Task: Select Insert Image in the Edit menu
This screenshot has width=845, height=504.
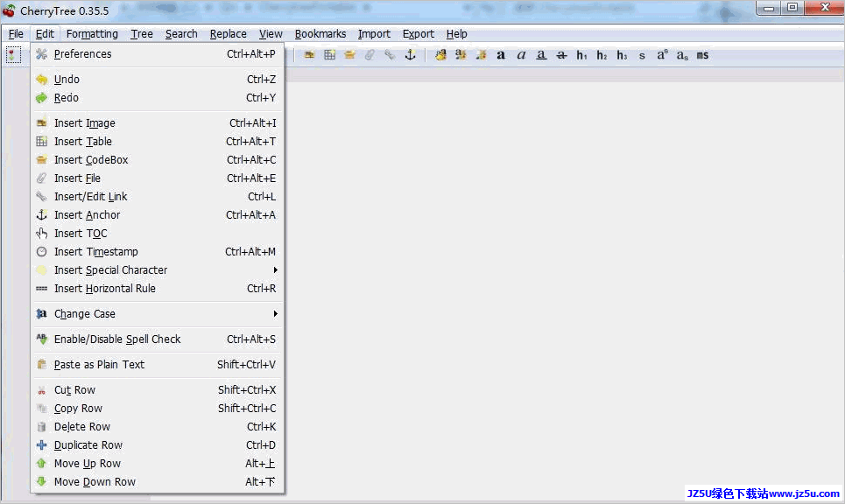Action: point(157,122)
